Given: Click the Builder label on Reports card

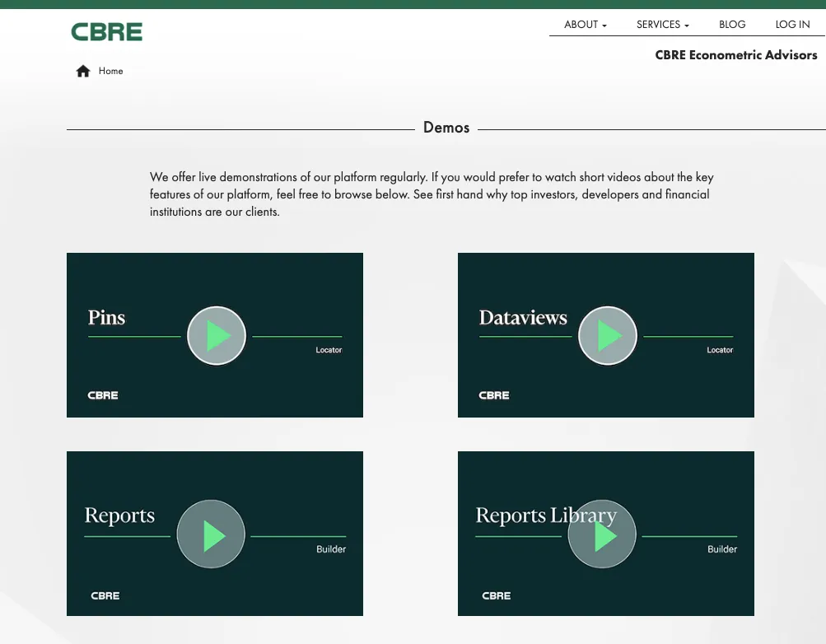Looking at the screenshot, I should tap(331, 549).
